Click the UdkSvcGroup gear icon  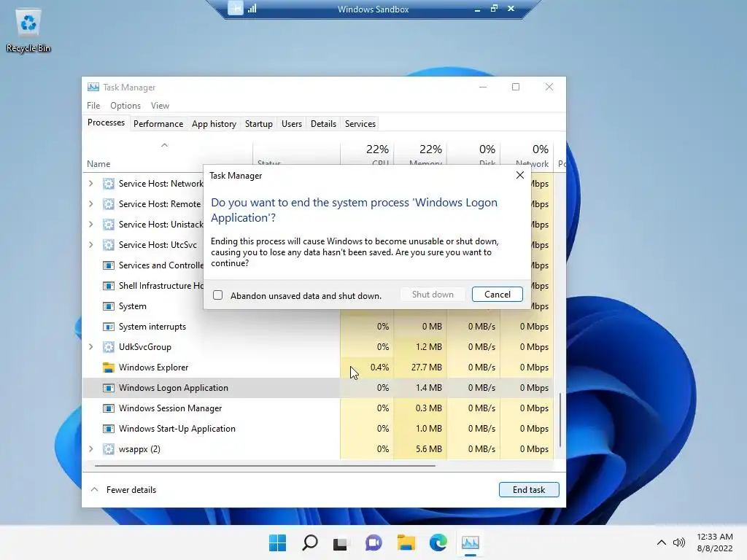[x=109, y=347]
